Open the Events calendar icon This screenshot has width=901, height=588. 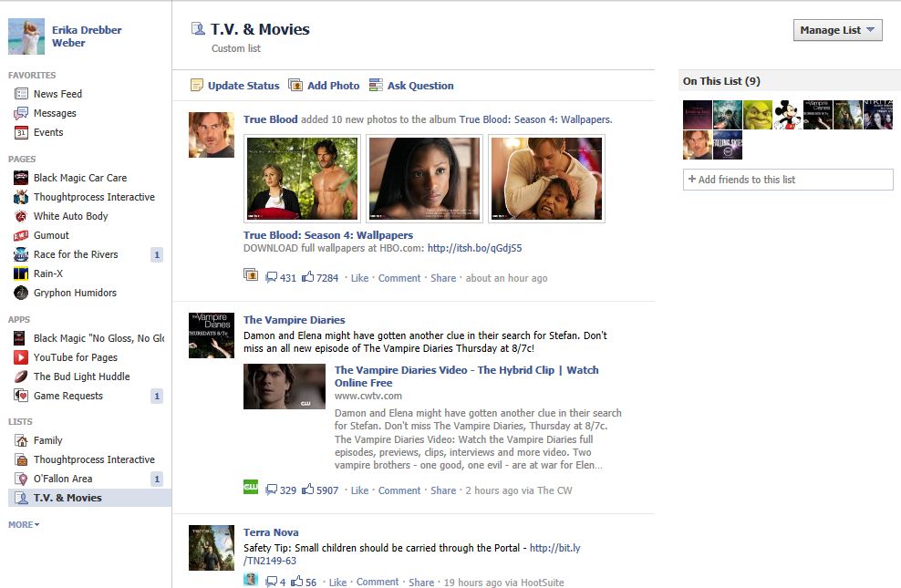point(21,133)
